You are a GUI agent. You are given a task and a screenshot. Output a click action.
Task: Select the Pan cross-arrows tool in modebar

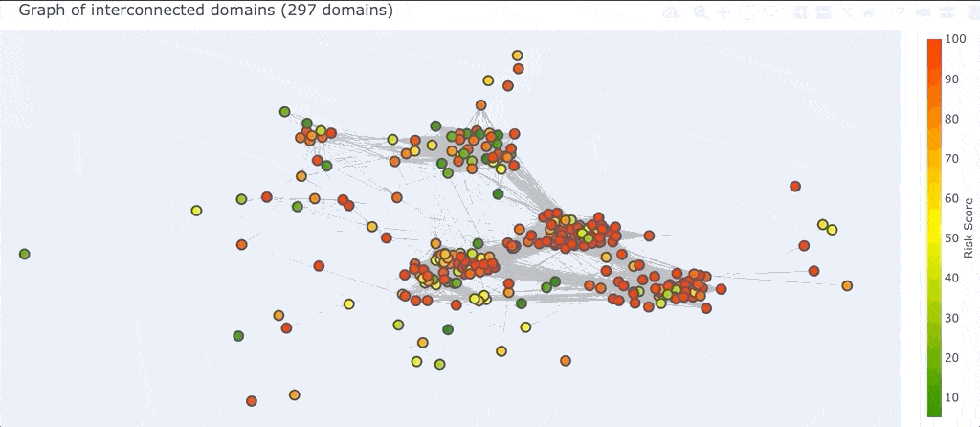(x=724, y=12)
